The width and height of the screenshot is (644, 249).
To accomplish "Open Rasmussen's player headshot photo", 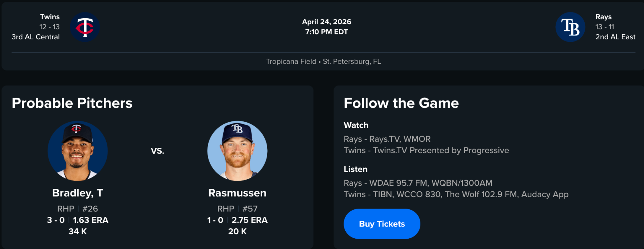I will click(x=237, y=151).
